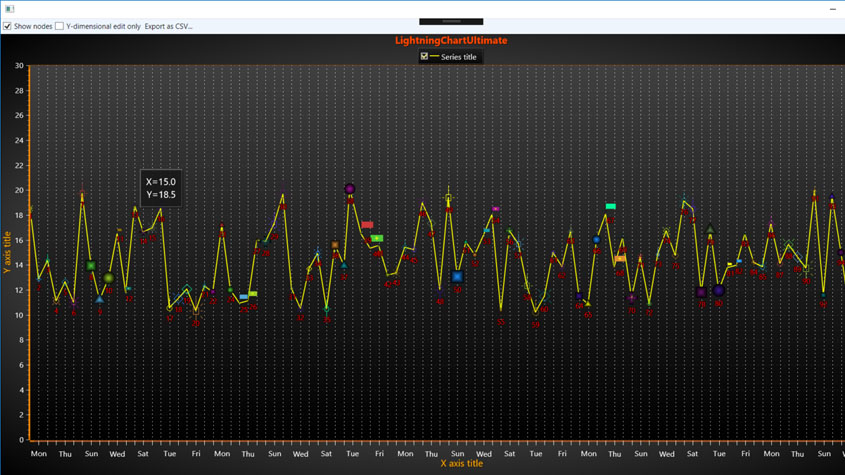The width and height of the screenshot is (845, 475).
Task: Click Export as CSV button
Action: (168, 26)
